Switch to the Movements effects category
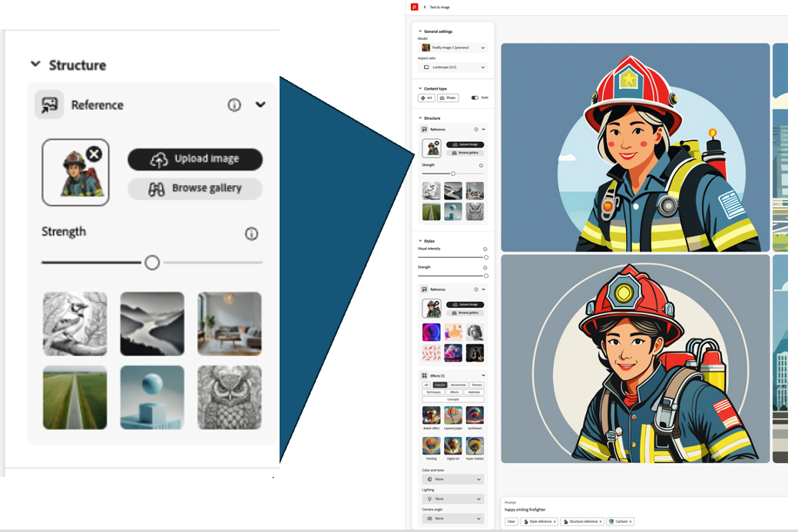Screen dimensions: 798x532 click(x=459, y=385)
